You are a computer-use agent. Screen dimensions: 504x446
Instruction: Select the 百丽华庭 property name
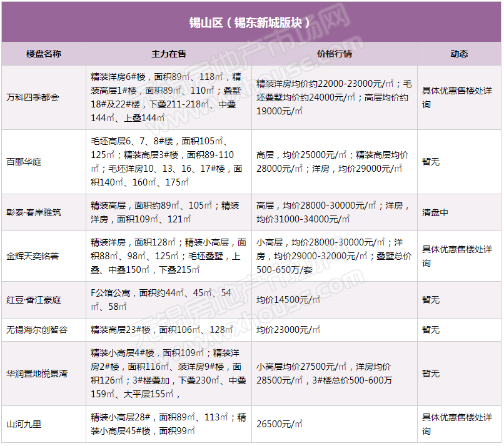24,162
